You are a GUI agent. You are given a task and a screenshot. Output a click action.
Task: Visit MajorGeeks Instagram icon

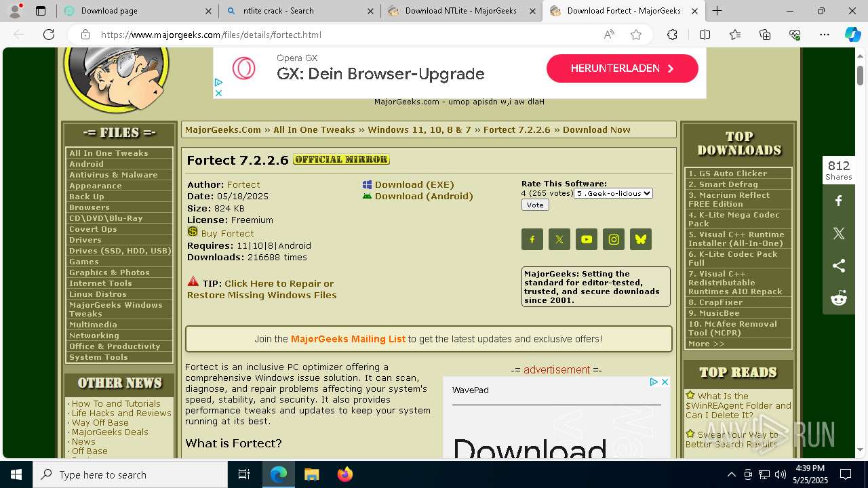614,239
